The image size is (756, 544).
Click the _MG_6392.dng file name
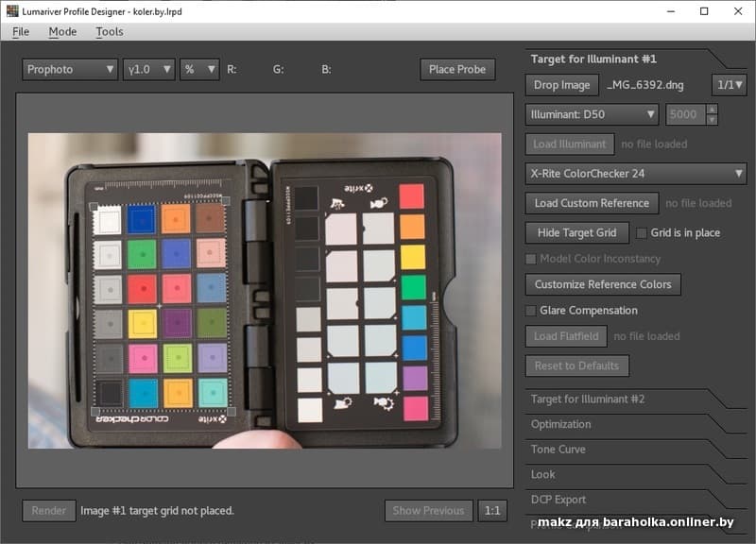point(645,85)
